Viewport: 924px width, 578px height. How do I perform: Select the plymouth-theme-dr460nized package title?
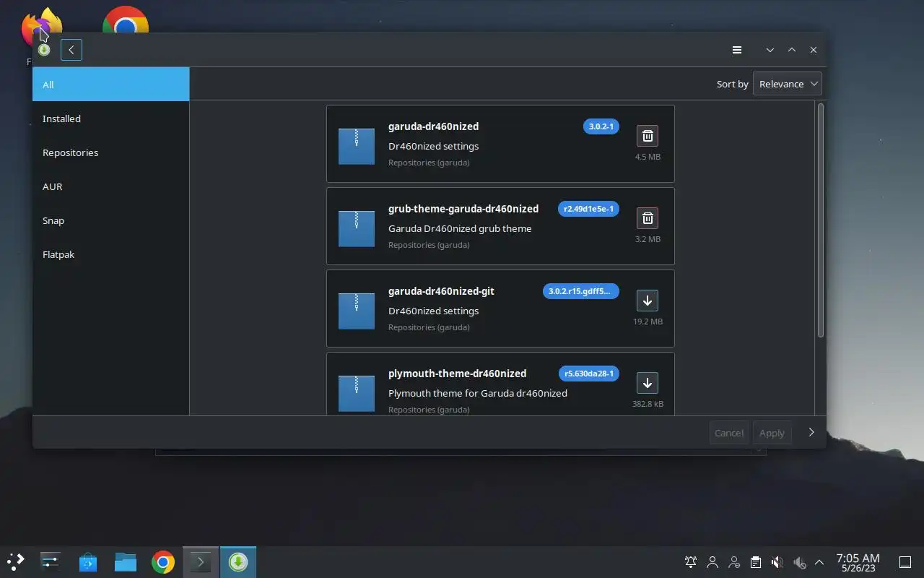pos(457,374)
